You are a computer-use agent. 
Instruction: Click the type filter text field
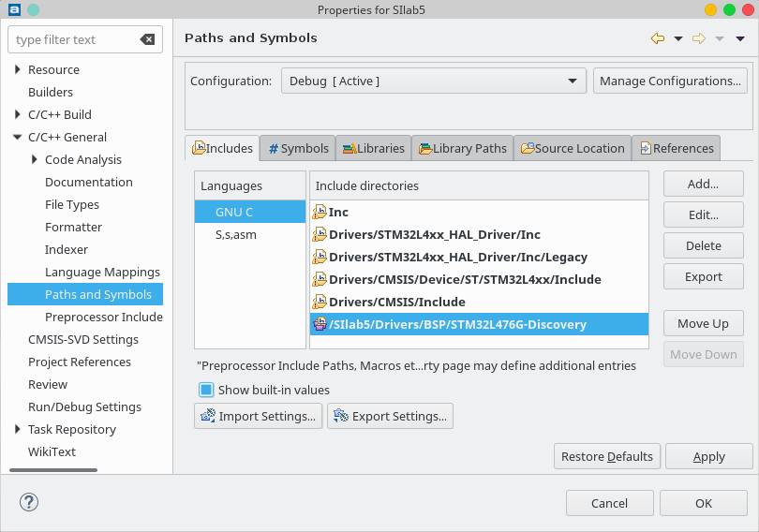75,39
